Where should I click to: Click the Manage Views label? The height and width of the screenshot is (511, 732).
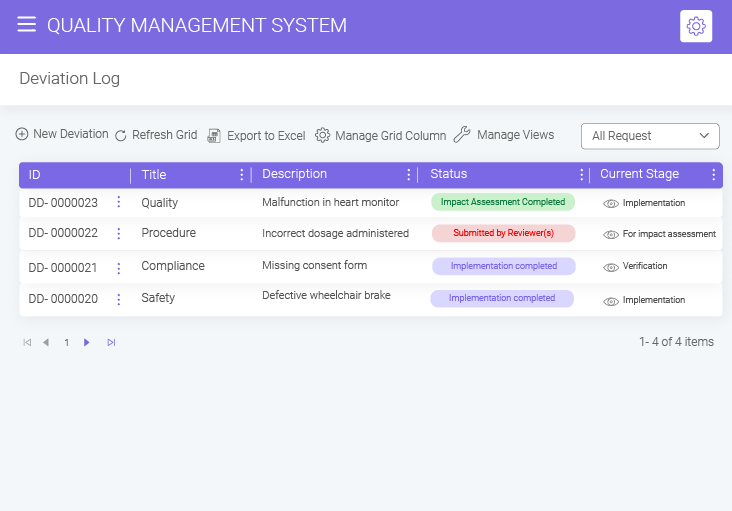point(515,135)
